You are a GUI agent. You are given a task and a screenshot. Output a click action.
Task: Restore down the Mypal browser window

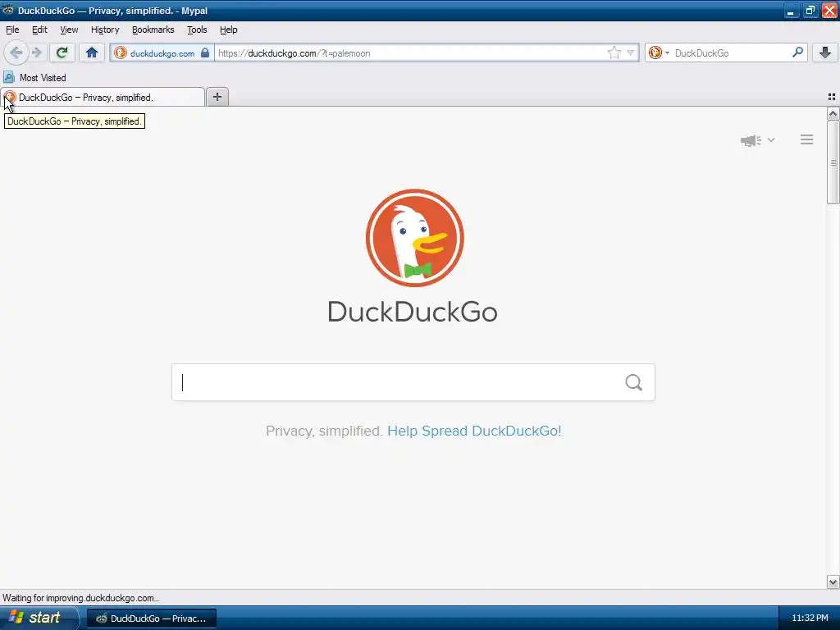[810, 10]
